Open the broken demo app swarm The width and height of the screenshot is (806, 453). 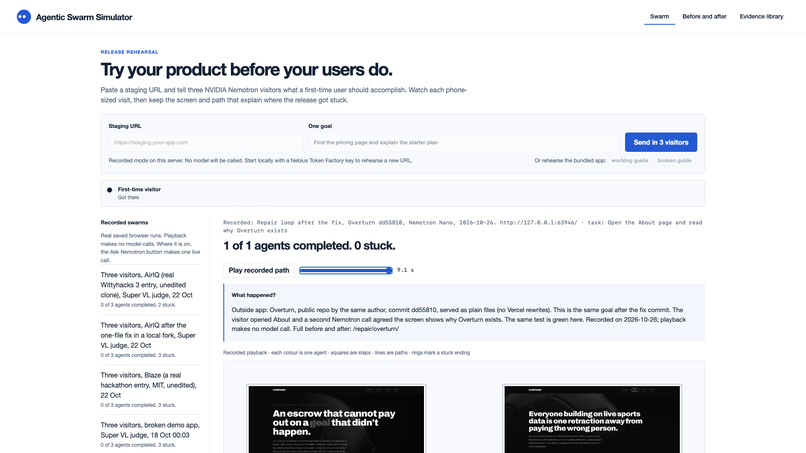150,434
